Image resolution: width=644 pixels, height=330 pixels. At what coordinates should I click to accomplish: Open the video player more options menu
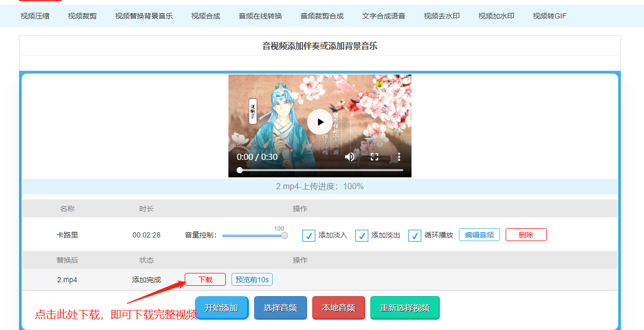point(399,157)
